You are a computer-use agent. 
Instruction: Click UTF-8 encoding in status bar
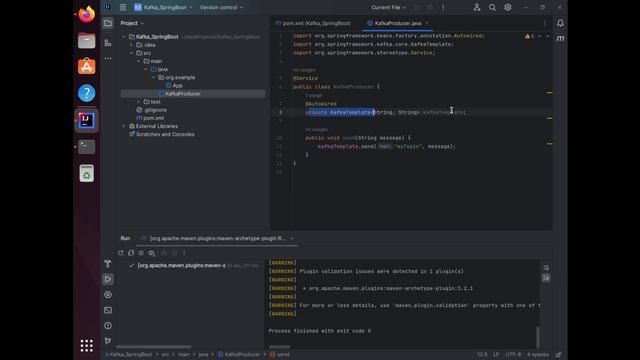tap(513, 355)
